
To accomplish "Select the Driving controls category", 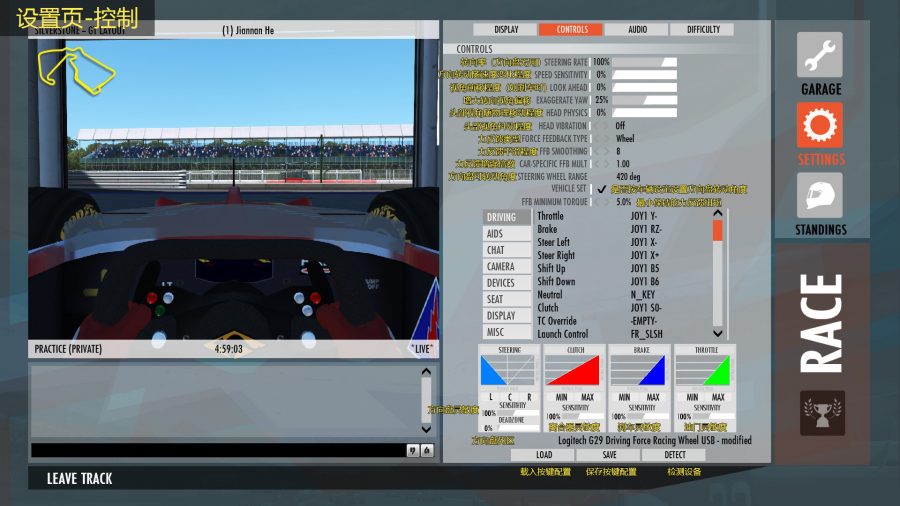I will [x=507, y=217].
